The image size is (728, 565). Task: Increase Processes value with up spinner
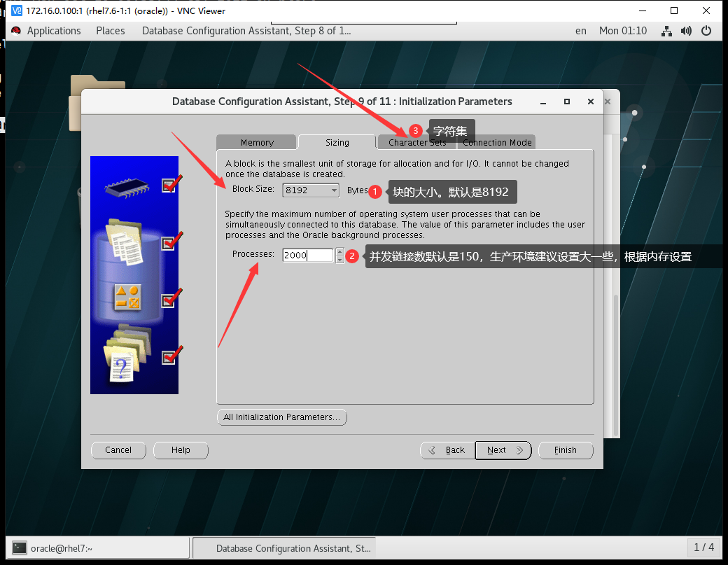340,251
